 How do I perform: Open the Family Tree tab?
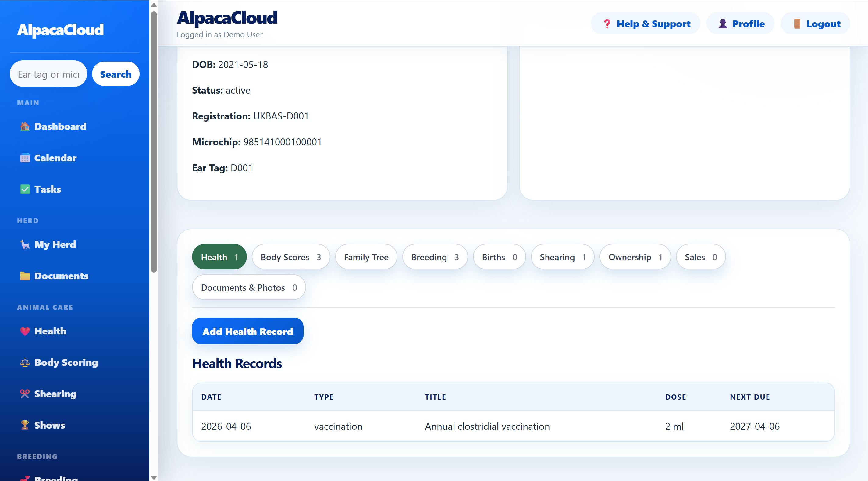pos(366,257)
